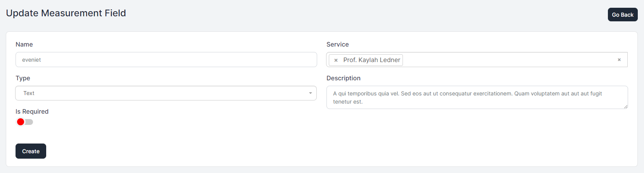Focus the Name input containing eveniet
Screen dimensions: 644x173
[x=166, y=60]
